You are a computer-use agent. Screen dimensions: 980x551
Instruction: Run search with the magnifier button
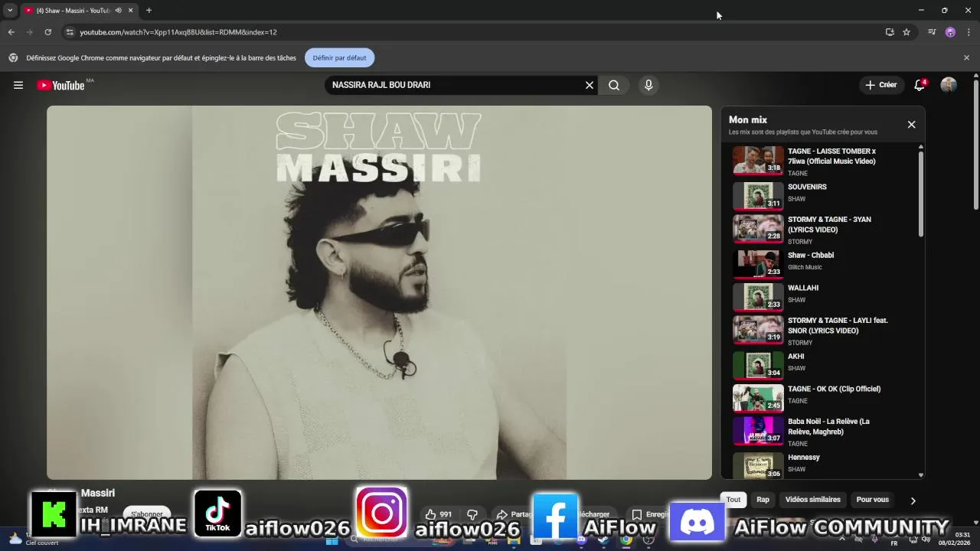point(614,85)
